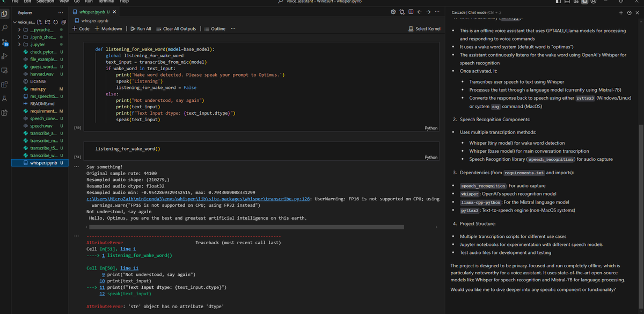Add a new Markdown cell
Image resolution: width=644 pixels, height=314 pixels.
(108, 28)
